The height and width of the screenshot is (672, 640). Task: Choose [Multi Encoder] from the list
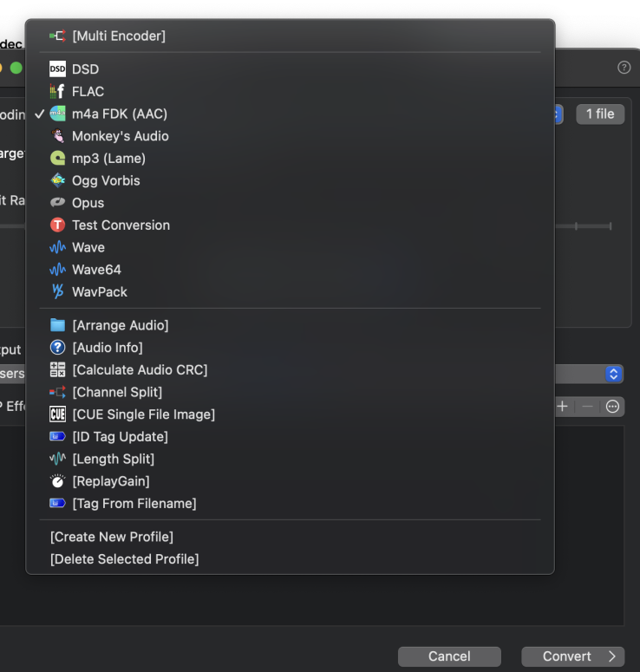point(290,36)
